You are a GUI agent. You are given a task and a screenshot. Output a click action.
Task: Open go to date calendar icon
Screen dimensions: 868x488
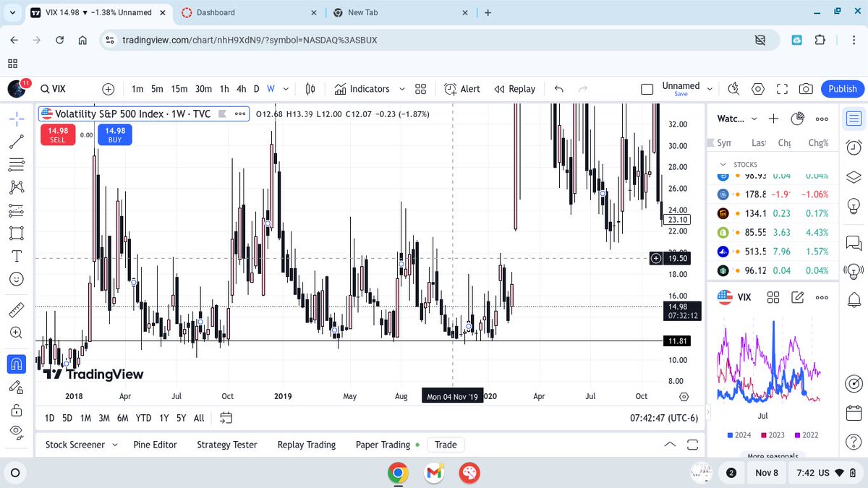coord(226,418)
